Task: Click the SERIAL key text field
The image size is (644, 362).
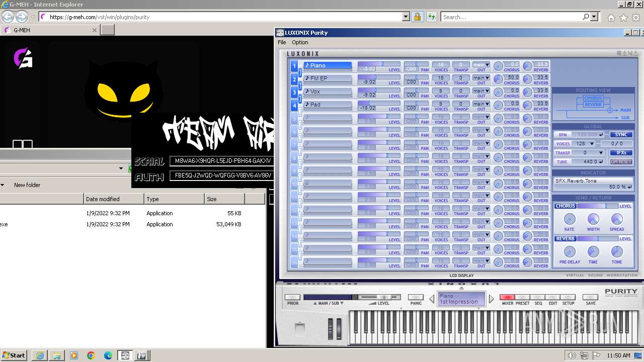Action: click(221, 161)
